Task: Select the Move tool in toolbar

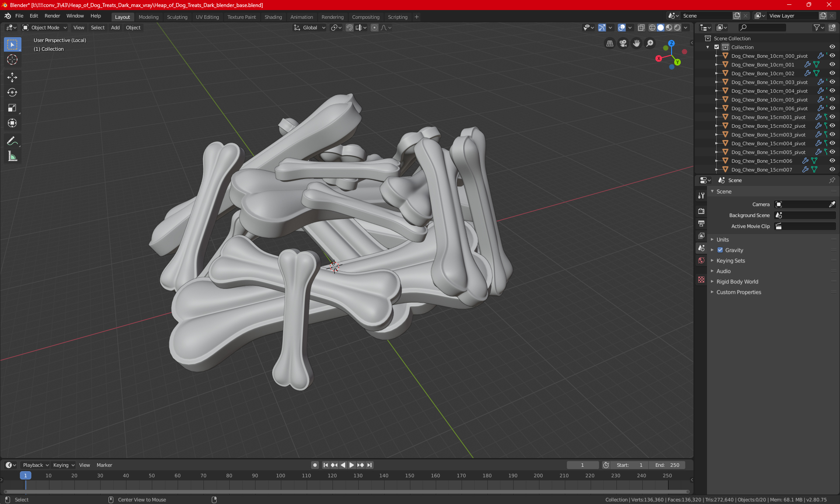Action: click(12, 77)
